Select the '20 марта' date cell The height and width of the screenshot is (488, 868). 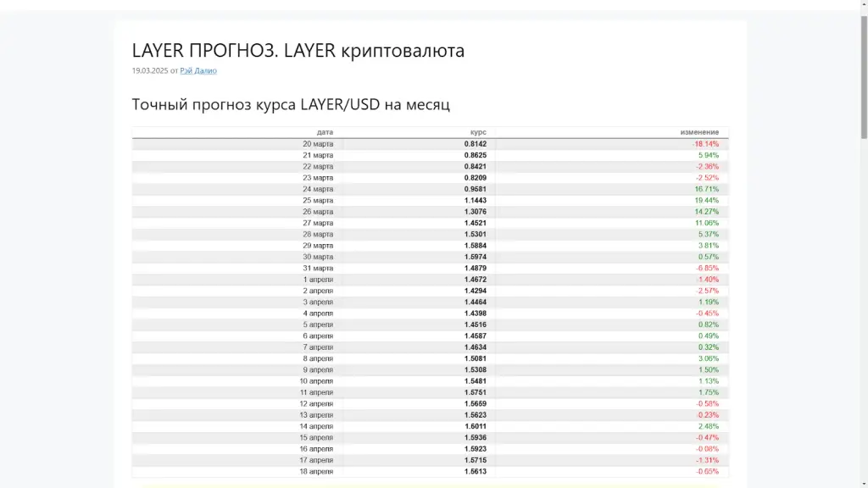pyautogui.click(x=318, y=144)
